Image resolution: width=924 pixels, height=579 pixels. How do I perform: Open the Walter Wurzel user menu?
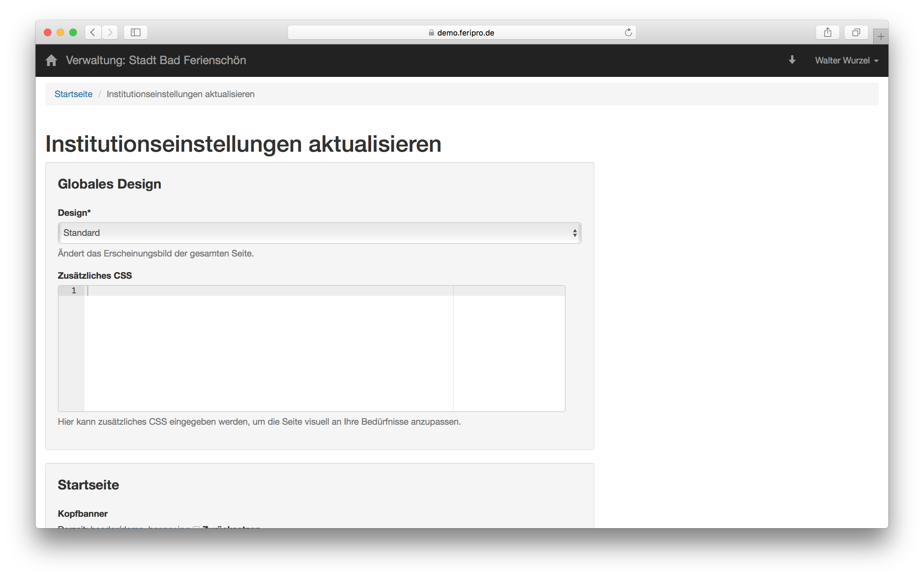846,61
